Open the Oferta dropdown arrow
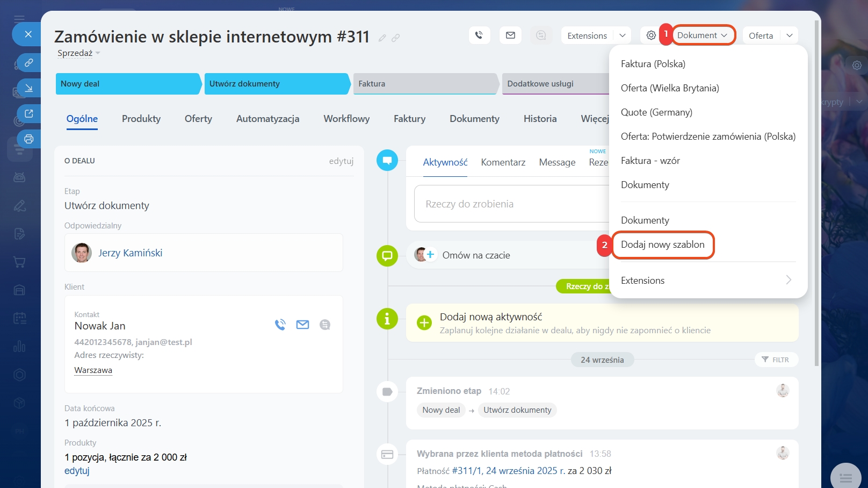Screen dimensions: 868x488 pos(789,35)
